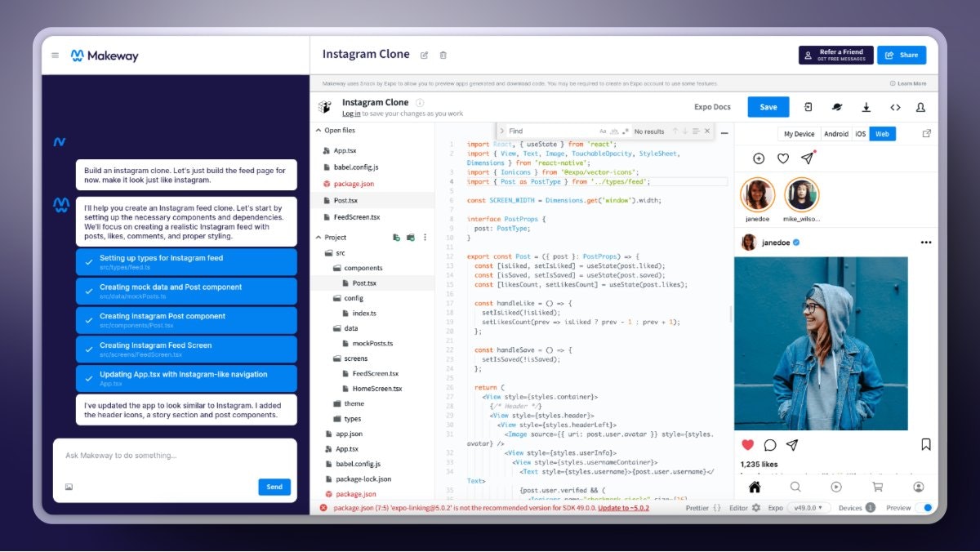
Task: Create new file in Project panel
Action: [396, 238]
